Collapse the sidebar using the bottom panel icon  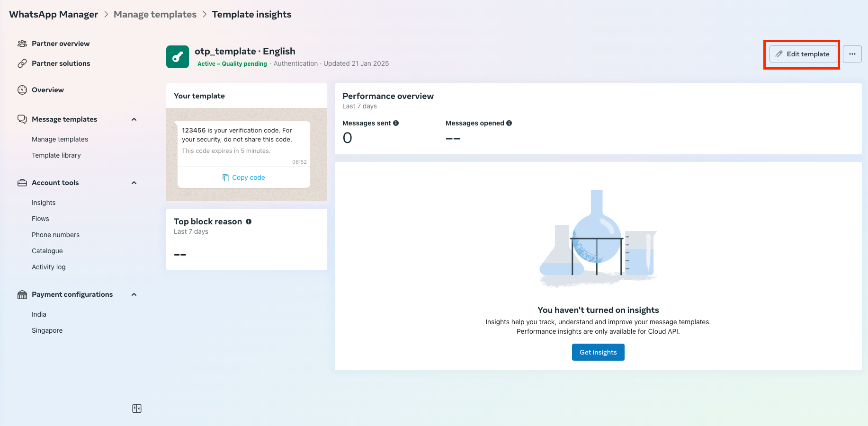coord(137,408)
